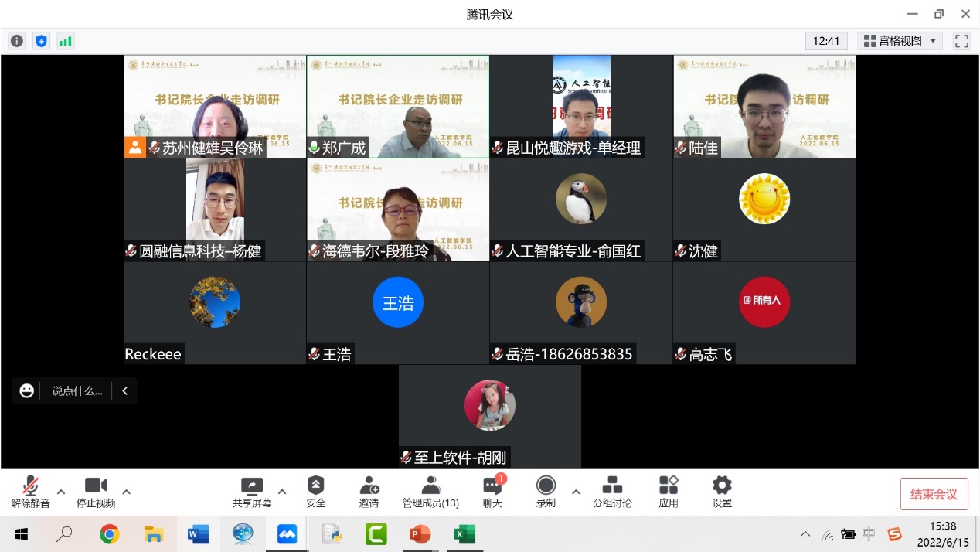Click the red 结束会议 button
Viewport: 980px width, 552px height.
pos(934,494)
